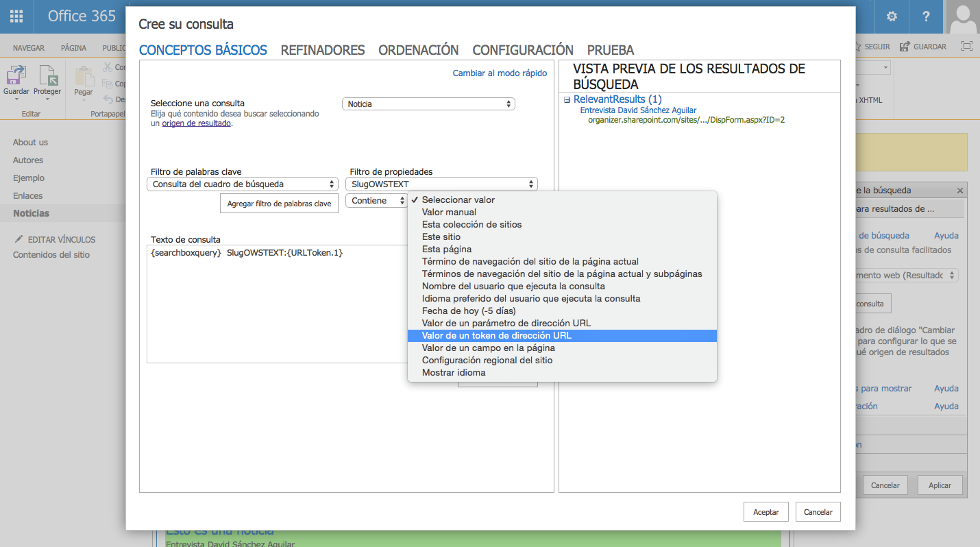
Task: Expand the SlugOWSTEXT property filter dropdown
Action: coord(441,184)
